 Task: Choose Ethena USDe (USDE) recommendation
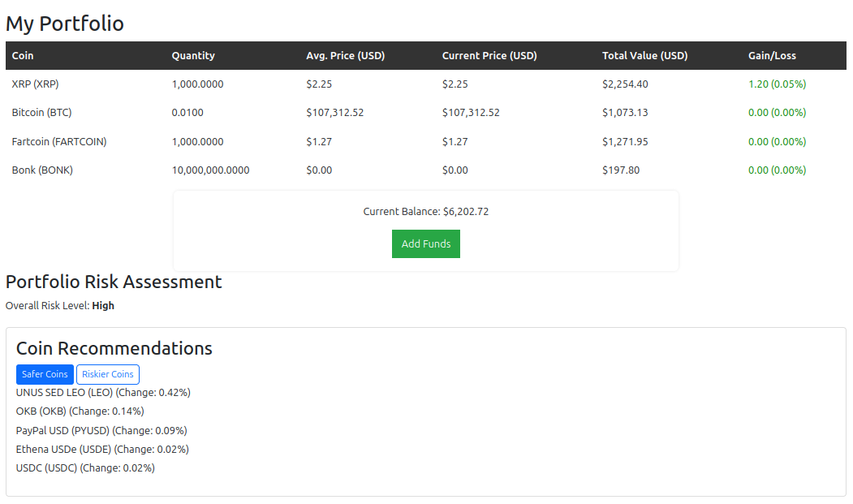point(102,450)
